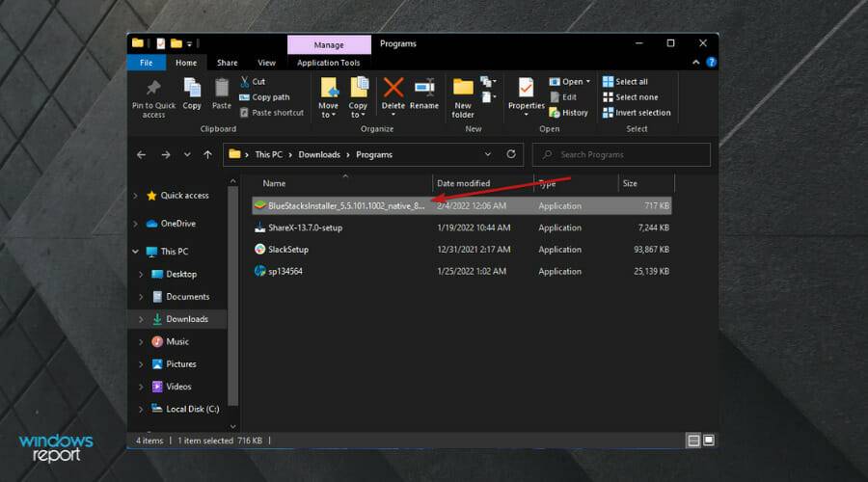
Task: Expand the Quick access tree node
Action: pyautogui.click(x=135, y=196)
